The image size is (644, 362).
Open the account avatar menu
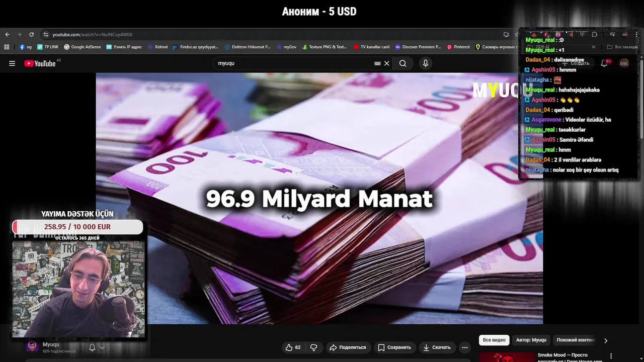pyautogui.click(x=624, y=63)
